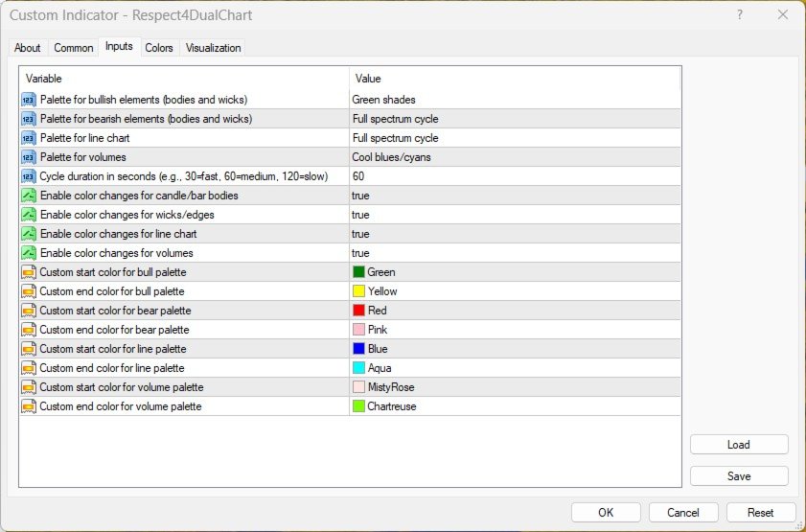Select 'Enable color changes for candle/bar bodies' text
The width and height of the screenshot is (806, 532).
139,196
